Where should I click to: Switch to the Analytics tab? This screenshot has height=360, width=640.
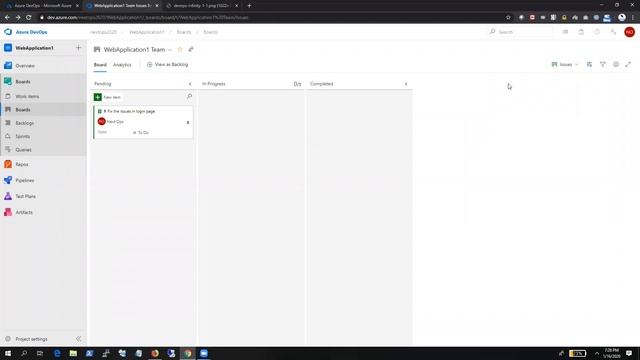[122, 65]
